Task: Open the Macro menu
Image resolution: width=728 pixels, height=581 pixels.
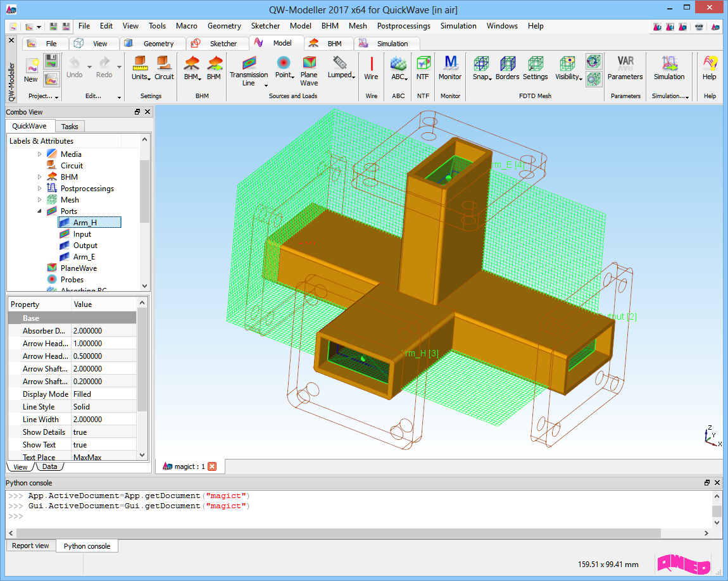Action: [x=186, y=26]
